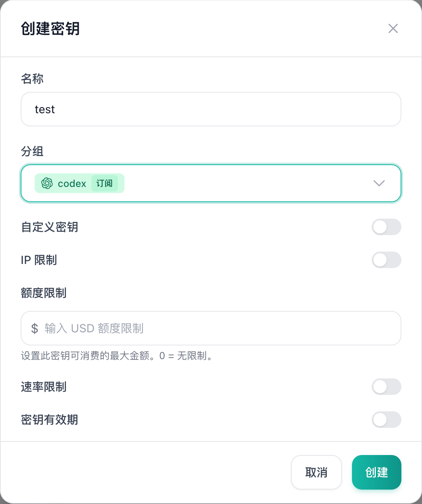The width and height of the screenshot is (422, 504).
Task: Click the OpenAI logo in codex tag
Action: (47, 183)
